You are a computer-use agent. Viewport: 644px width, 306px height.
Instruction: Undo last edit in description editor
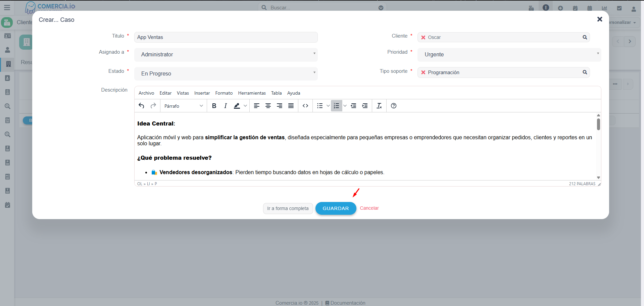tap(141, 106)
